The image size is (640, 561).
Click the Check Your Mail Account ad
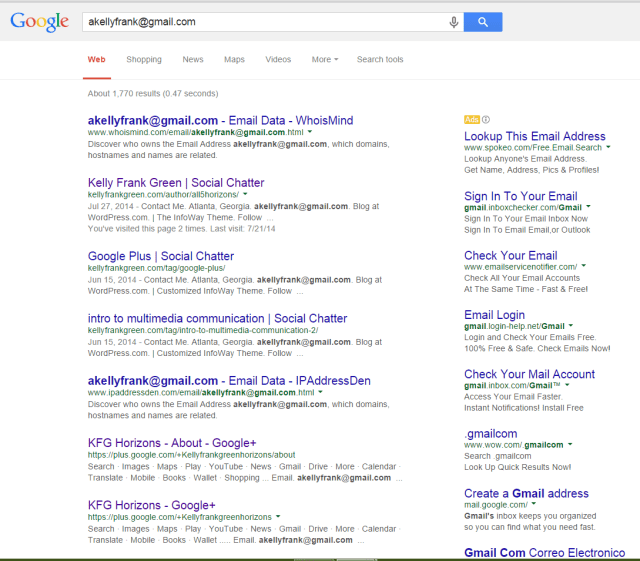coord(529,374)
